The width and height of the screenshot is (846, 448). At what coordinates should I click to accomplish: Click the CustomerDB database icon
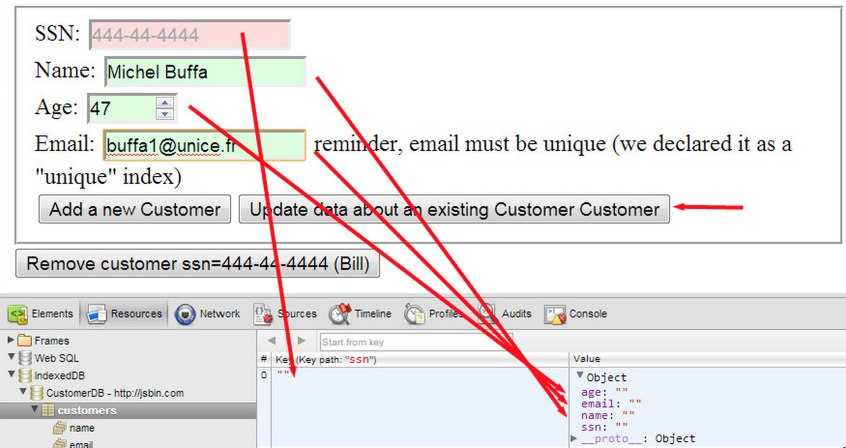point(37,393)
